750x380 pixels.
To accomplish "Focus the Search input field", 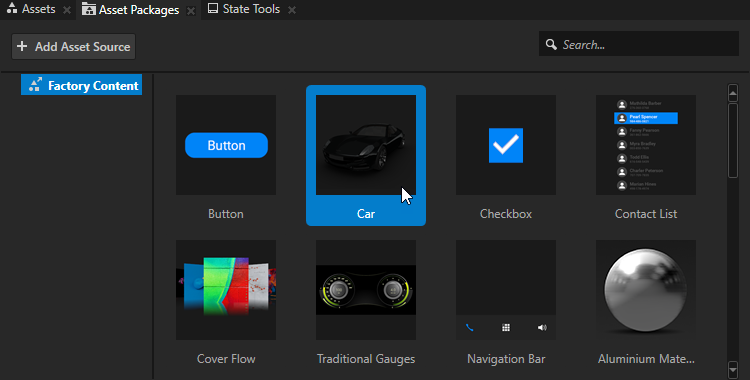I will pyautogui.click(x=639, y=44).
